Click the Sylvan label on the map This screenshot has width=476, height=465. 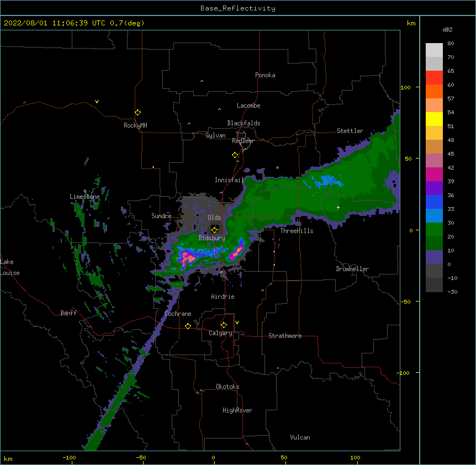click(215, 135)
